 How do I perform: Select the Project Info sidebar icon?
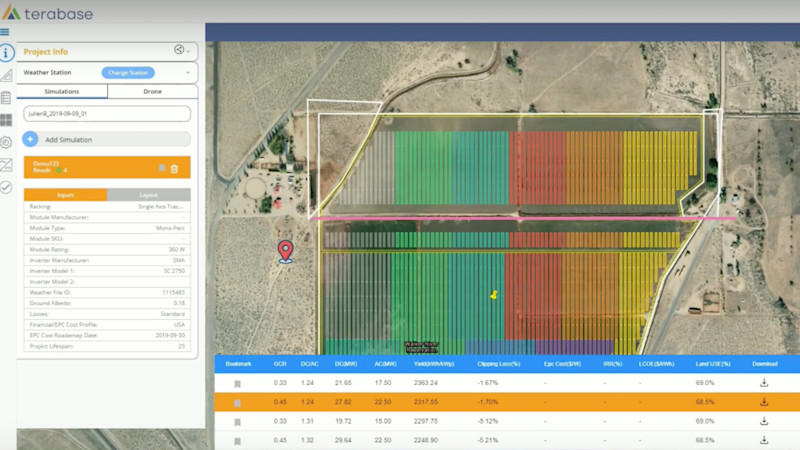pos(6,53)
